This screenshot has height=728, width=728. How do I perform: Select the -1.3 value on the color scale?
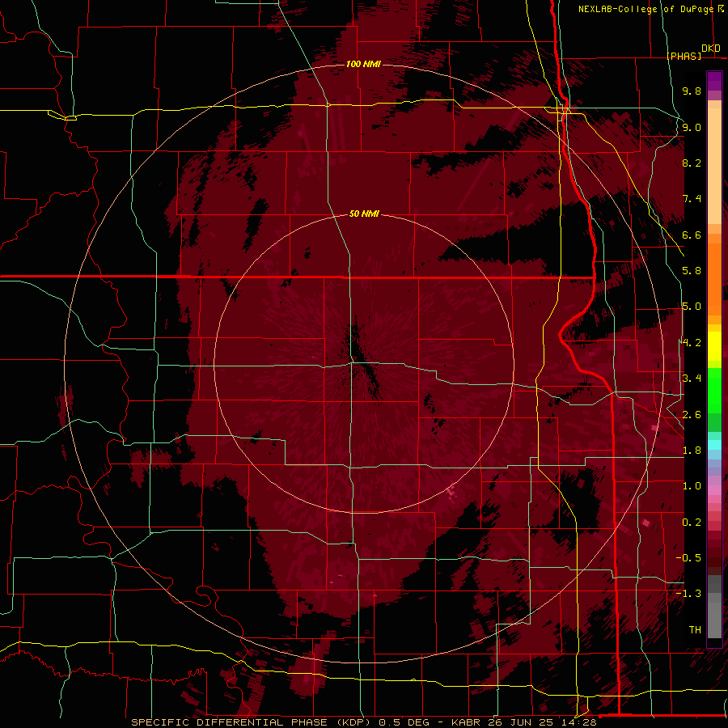(x=688, y=594)
